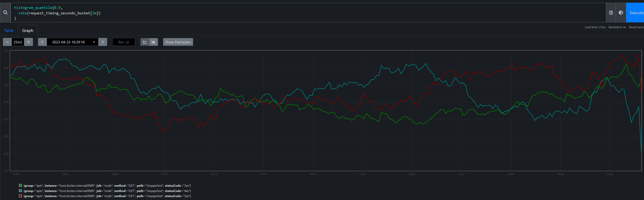Click the format expression icon
Screen dimensions: 644x200
(x=611, y=13)
